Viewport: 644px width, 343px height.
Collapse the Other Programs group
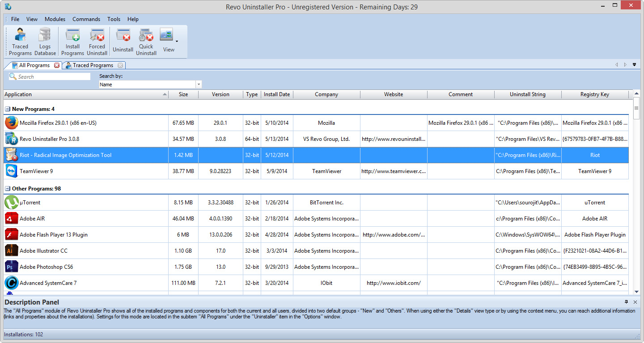[x=8, y=189]
